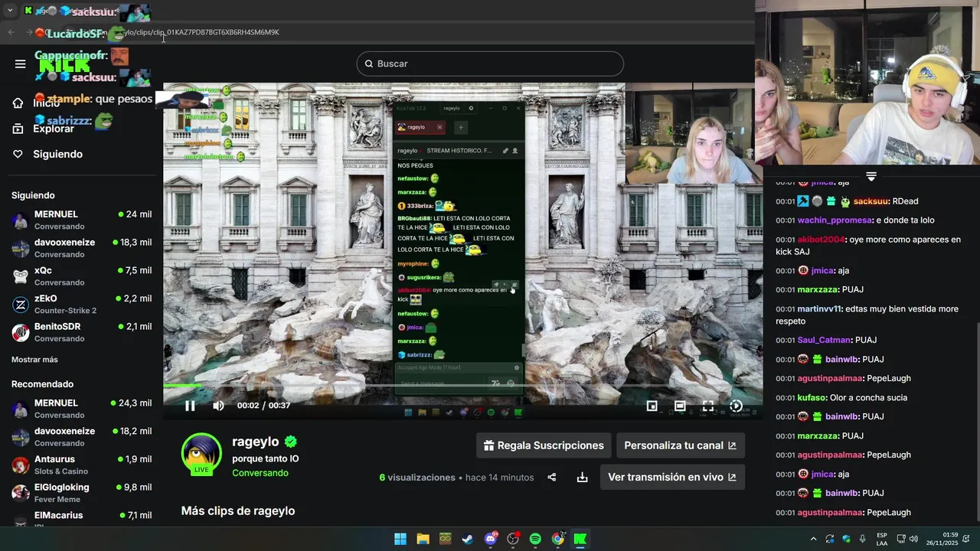Open rageylo channel name link
Screen dimensions: 980x551
coord(256,442)
